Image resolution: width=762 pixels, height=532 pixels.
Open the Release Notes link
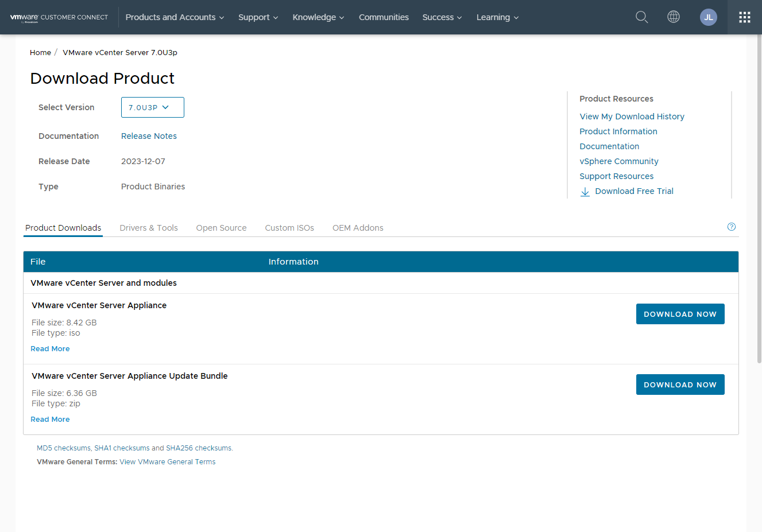coord(149,136)
